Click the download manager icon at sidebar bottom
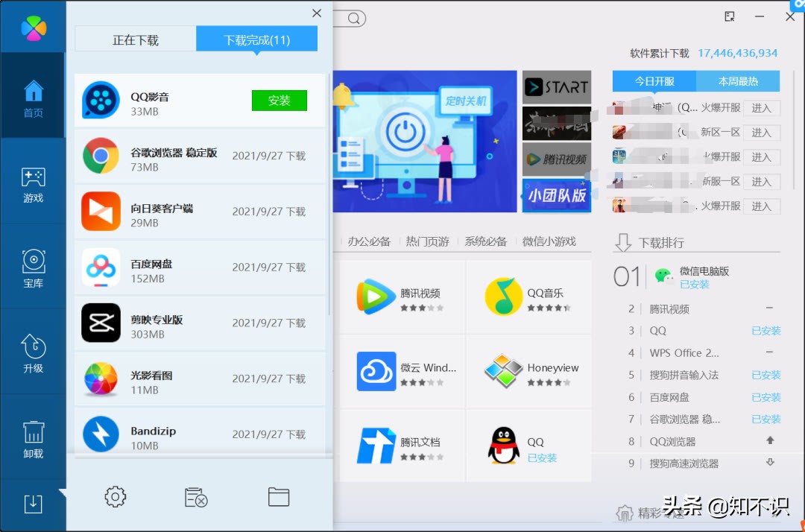This screenshot has width=805, height=532. (33, 504)
